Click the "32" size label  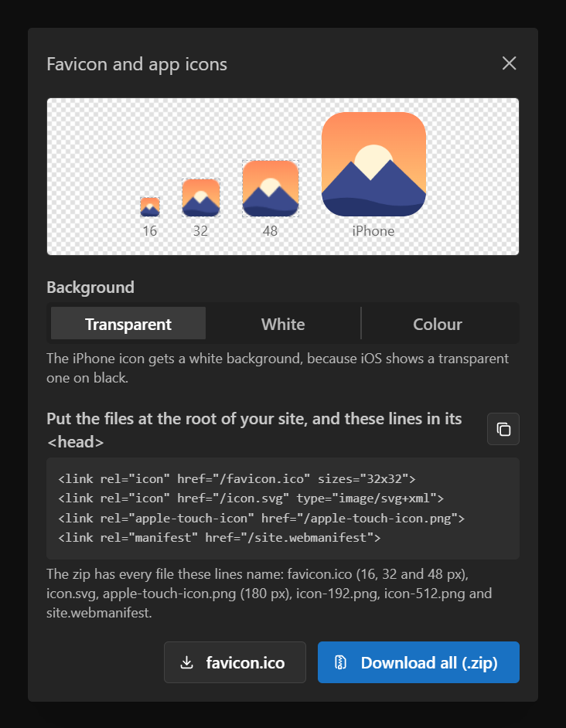tap(200, 231)
